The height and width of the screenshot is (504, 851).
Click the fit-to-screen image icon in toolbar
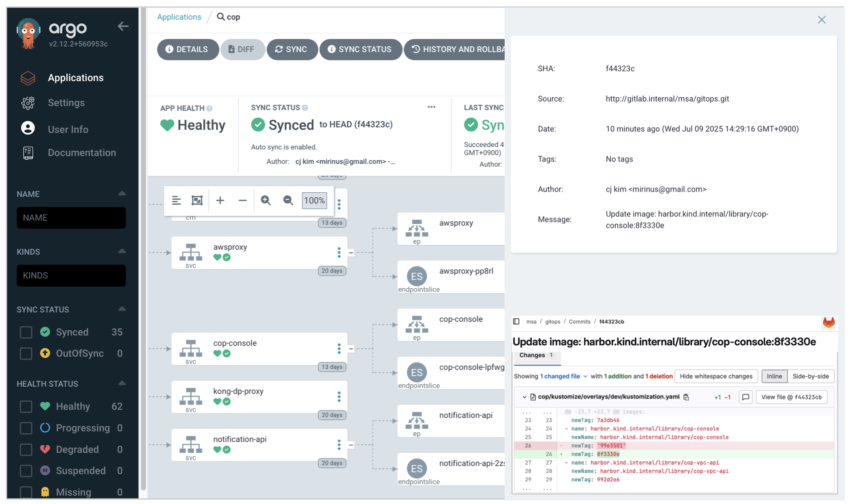[197, 201]
